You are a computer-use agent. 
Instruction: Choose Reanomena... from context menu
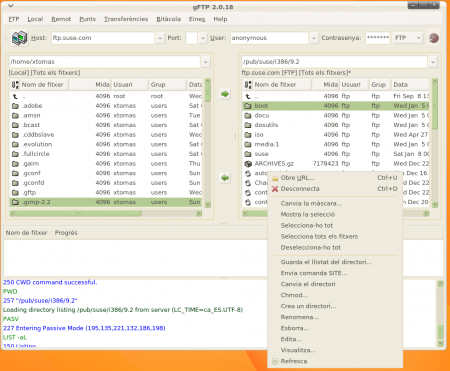click(335, 317)
